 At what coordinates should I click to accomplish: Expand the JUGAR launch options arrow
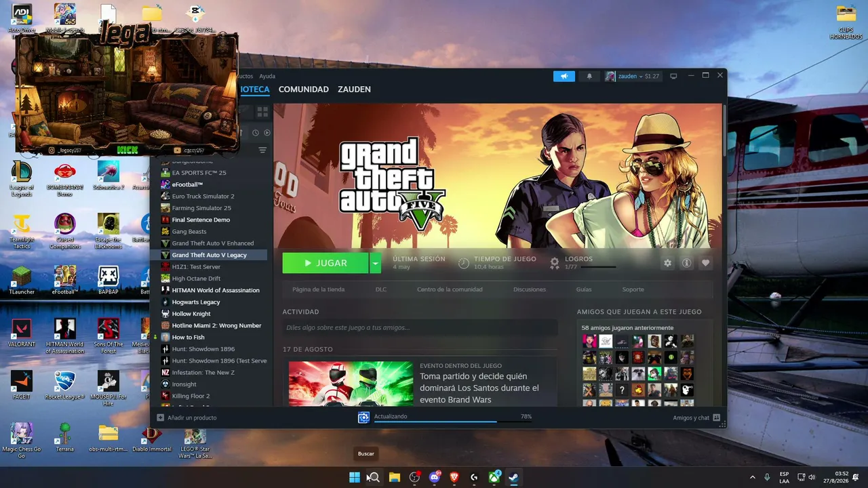pos(376,263)
